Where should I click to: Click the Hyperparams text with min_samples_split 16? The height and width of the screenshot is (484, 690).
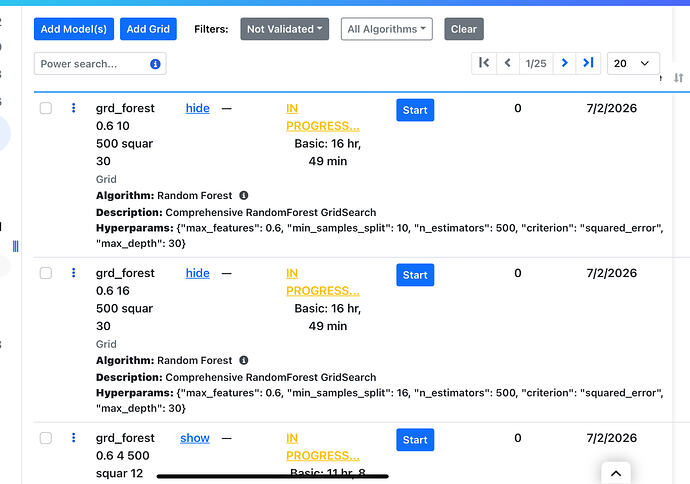tap(380, 401)
